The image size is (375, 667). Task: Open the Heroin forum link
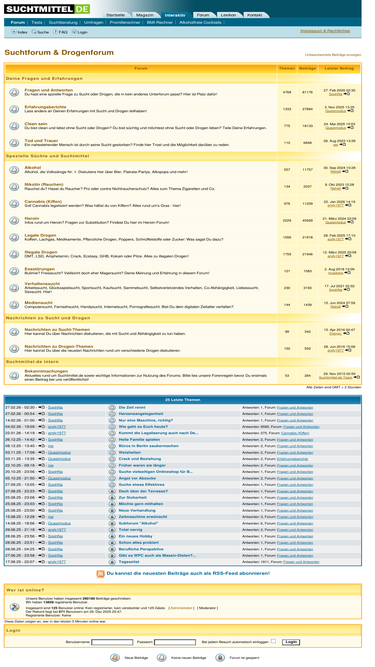click(x=32, y=218)
